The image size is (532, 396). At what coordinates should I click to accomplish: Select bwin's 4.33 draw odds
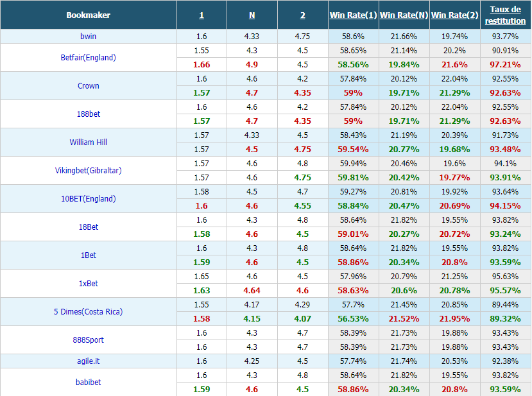(252, 37)
